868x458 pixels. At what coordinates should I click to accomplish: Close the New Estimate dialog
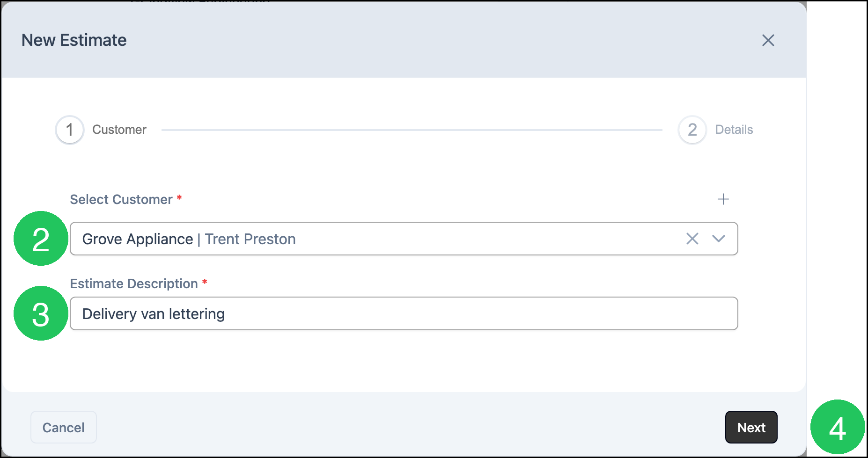pyautogui.click(x=768, y=40)
